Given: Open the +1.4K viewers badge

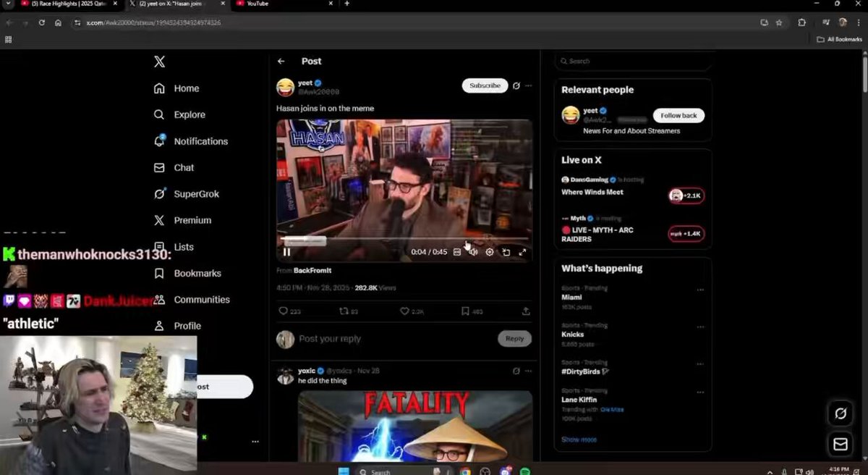Looking at the screenshot, I should point(686,234).
